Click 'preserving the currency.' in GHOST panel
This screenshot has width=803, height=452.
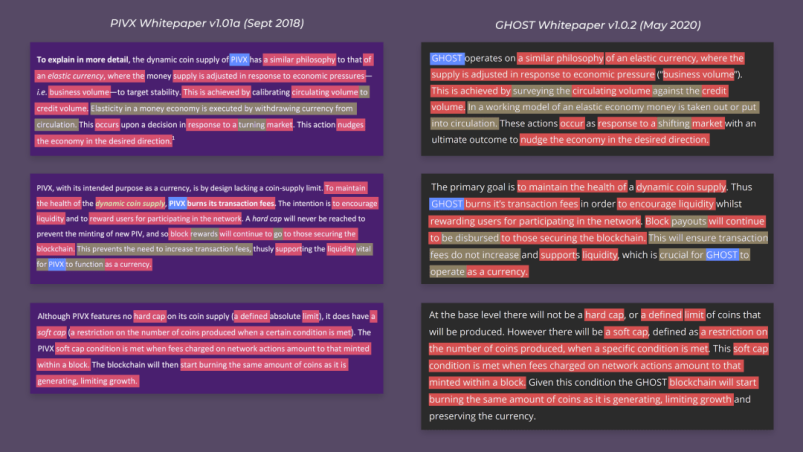(482, 416)
